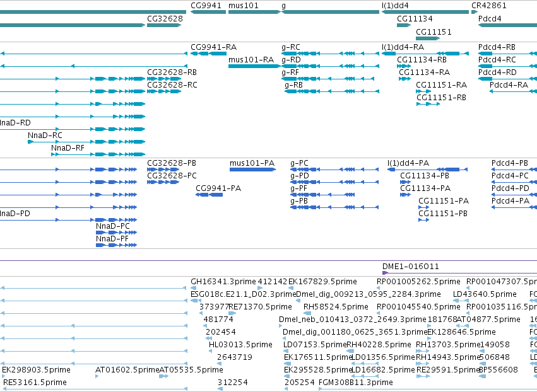Image resolution: width=537 pixels, height=392 pixels.
Task: Click the NnaD-RF transcript label
Action: click(x=68, y=148)
